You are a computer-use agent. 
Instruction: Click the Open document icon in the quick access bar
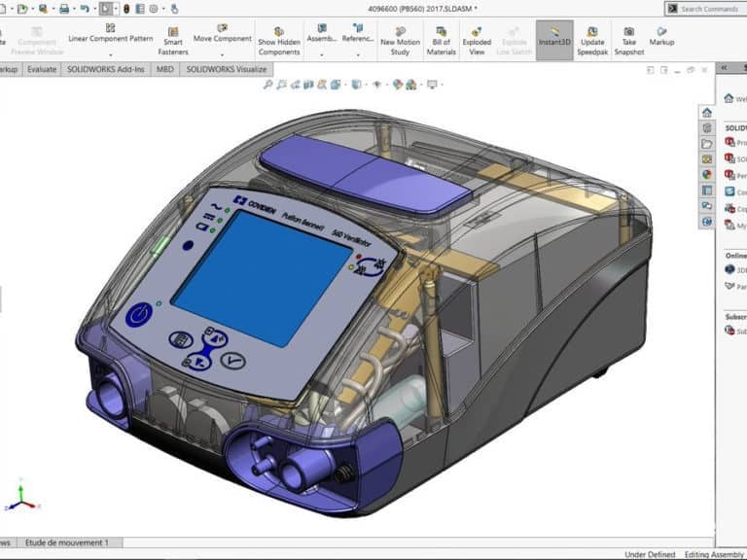point(21,9)
